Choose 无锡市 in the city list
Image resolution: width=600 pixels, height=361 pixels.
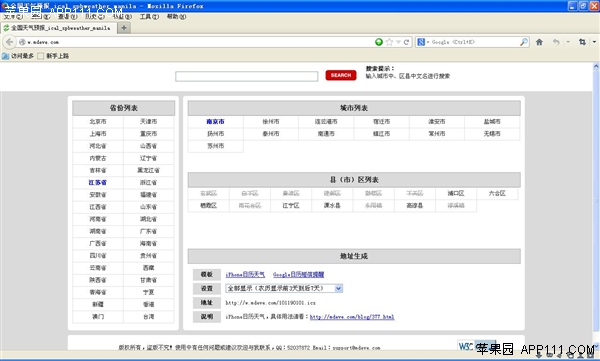pyautogui.click(x=492, y=134)
